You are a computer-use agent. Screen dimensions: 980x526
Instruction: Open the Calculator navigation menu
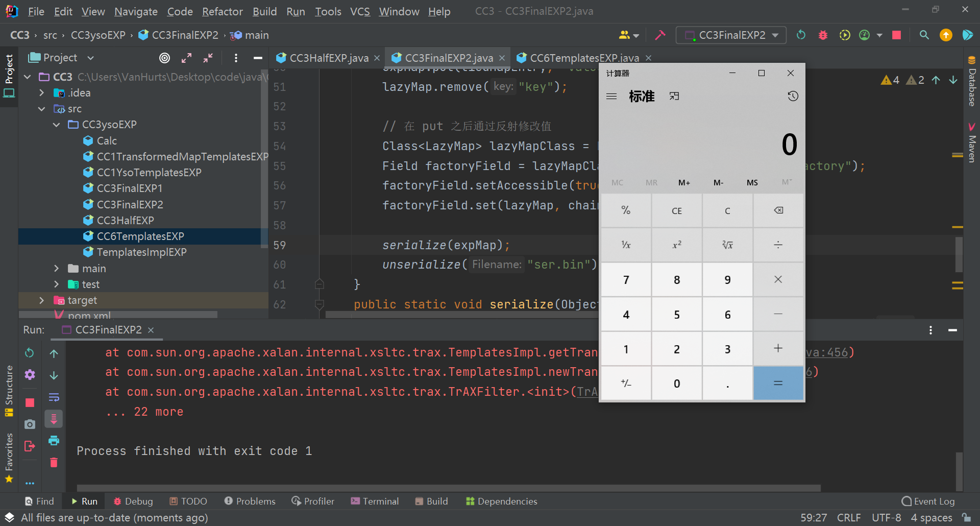tap(611, 96)
